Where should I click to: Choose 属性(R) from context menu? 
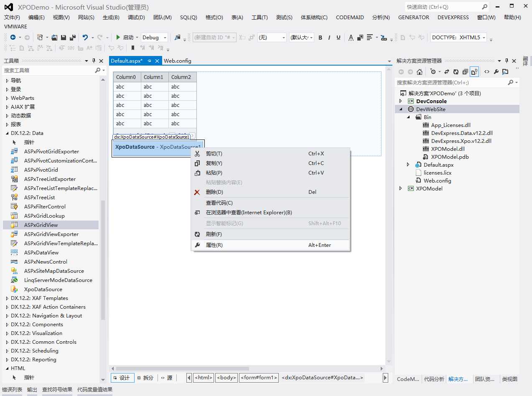270,245
